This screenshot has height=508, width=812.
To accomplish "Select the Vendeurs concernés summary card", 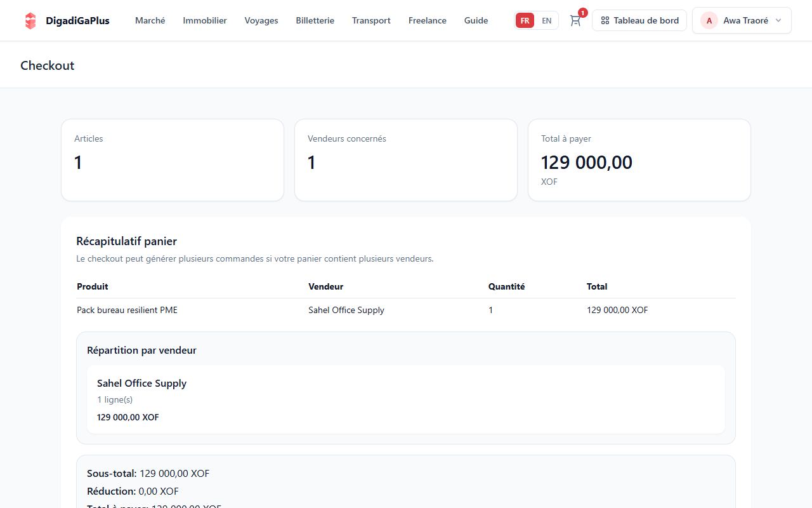I will click(x=406, y=160).
